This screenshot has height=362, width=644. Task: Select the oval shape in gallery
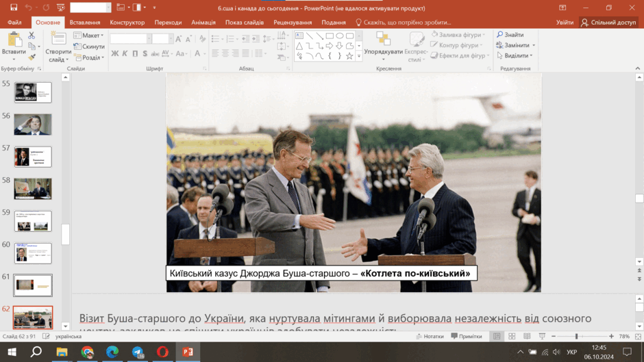click(339, 36)
